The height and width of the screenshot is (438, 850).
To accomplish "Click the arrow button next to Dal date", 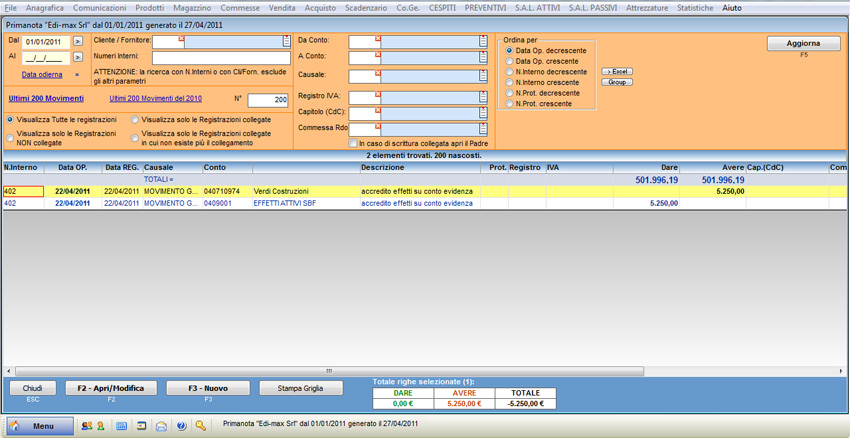I will coord(78,42).
